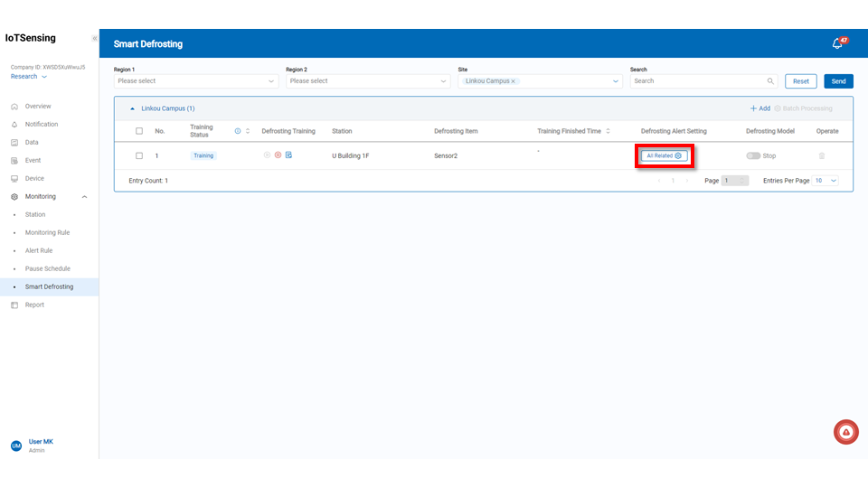This screenshot has height=488, width=868.
Task: Click the red floating alert button
Action: [845, 433]
